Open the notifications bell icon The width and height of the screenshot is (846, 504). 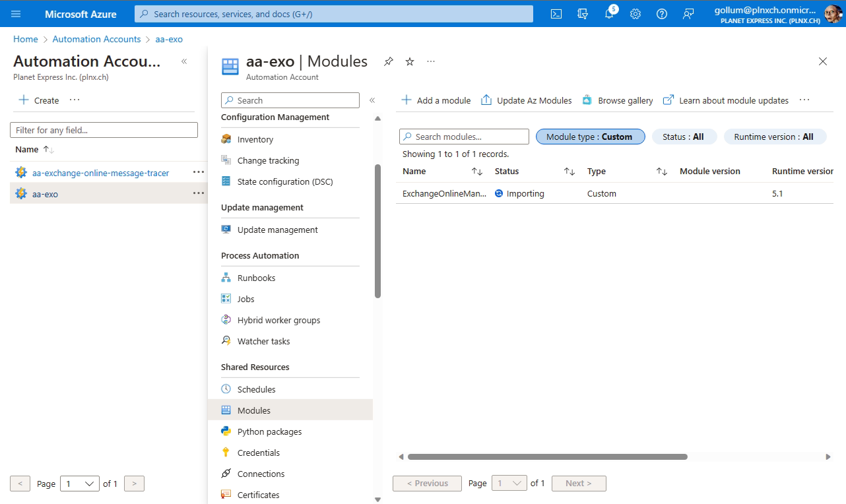coord(609,14)
